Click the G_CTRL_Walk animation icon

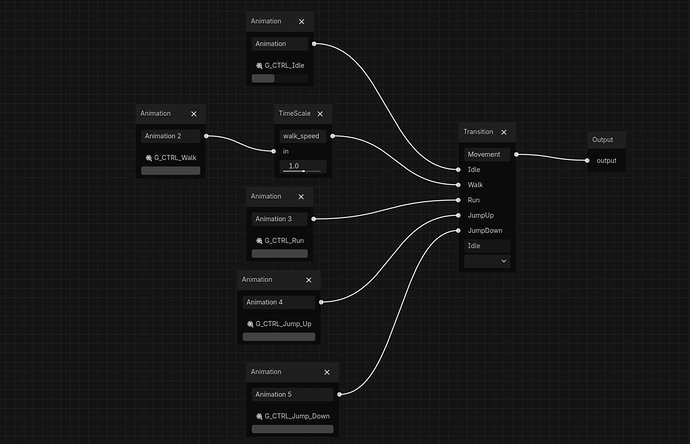[149, 158]
